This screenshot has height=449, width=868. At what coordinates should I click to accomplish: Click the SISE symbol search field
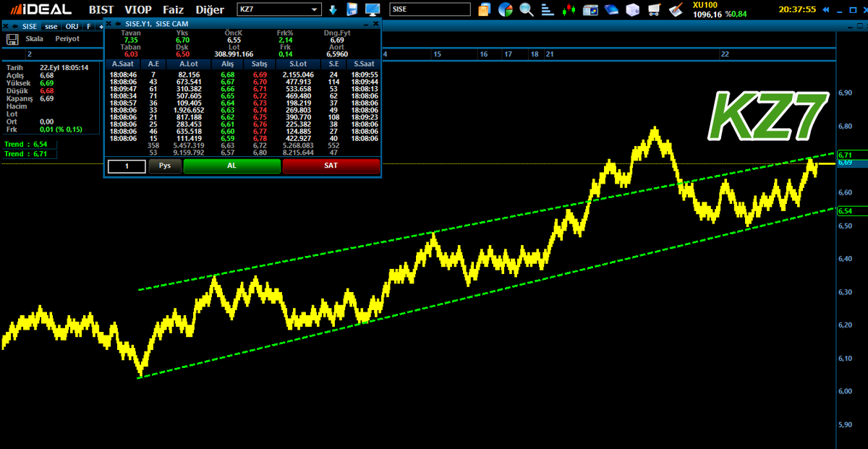(x=430, y=10)
